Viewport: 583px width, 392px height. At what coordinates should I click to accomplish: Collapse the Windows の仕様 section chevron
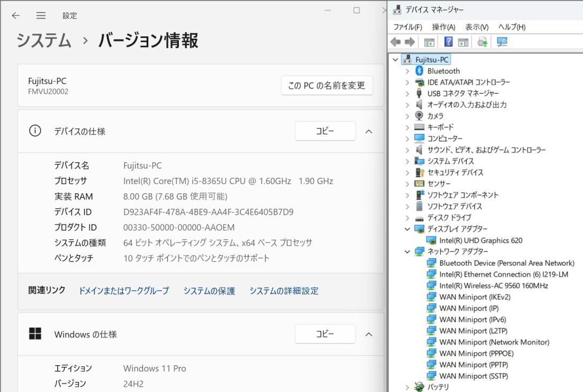pos(368,334)
